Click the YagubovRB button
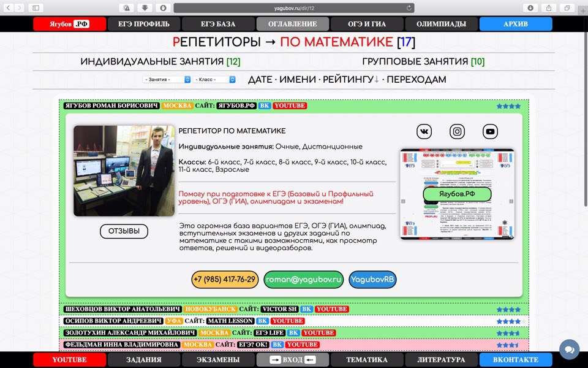Image resolution: width=588 pixels, height=368 pixels. [x=372, y=280]
